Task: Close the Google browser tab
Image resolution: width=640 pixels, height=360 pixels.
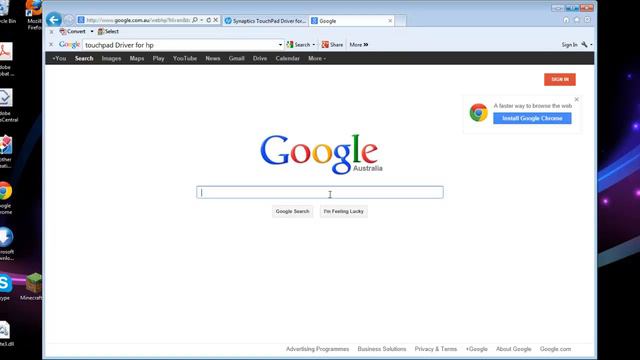Action: 390,21
